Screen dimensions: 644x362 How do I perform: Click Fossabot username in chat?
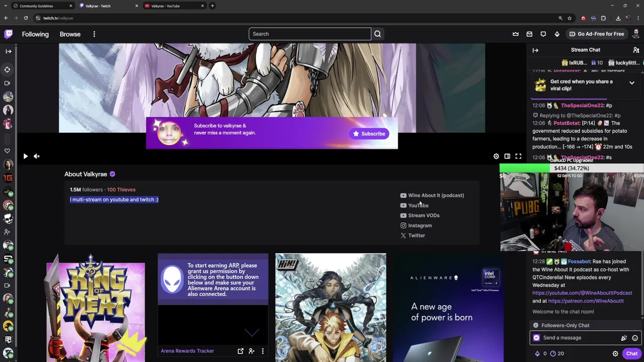click(x=579, y=261)
